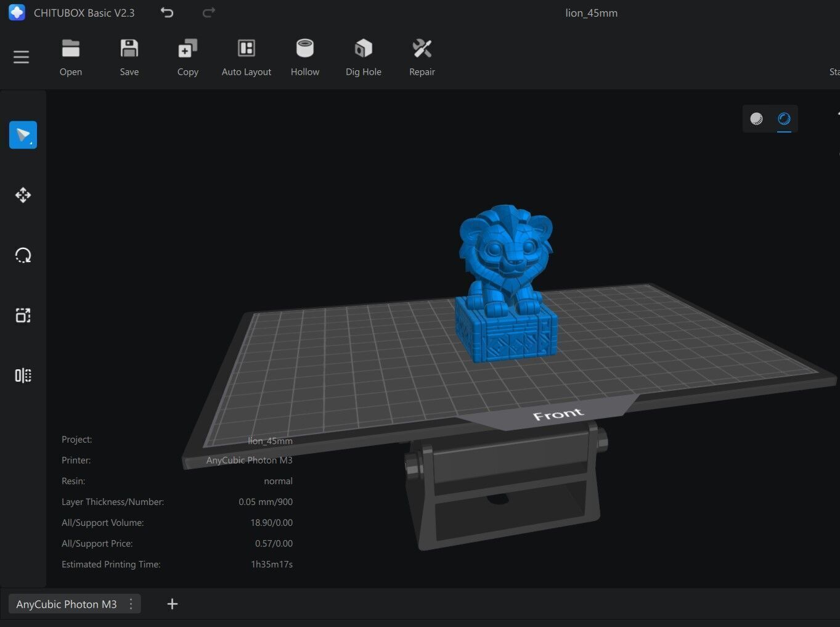Click the Estimated Printing Time label
840x627 pixels.
111,565
